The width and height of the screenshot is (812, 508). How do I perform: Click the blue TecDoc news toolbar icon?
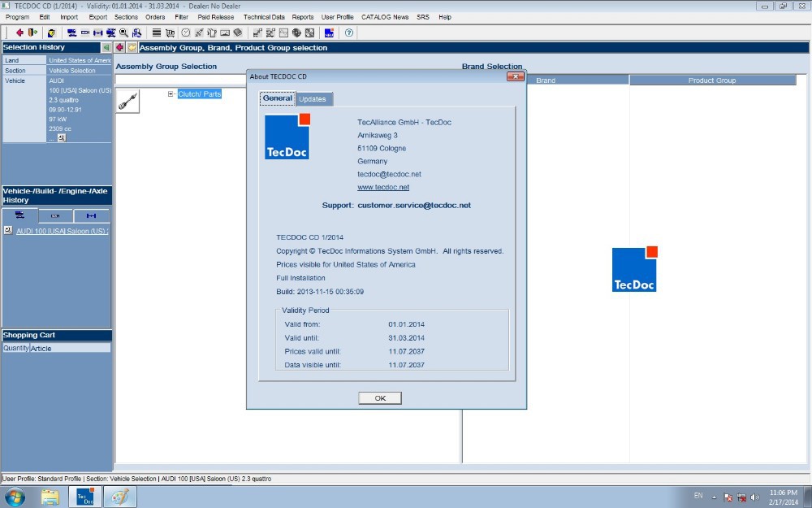[330, 33]
